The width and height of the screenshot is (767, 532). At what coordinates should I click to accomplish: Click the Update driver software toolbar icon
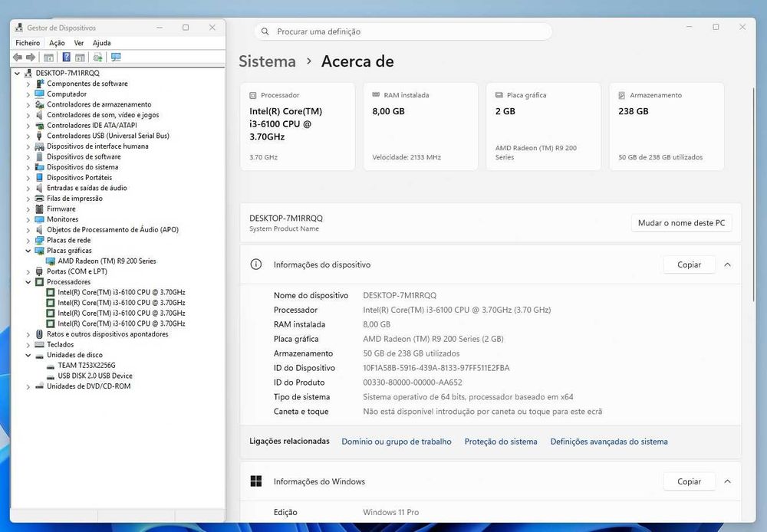pos(97,57)
